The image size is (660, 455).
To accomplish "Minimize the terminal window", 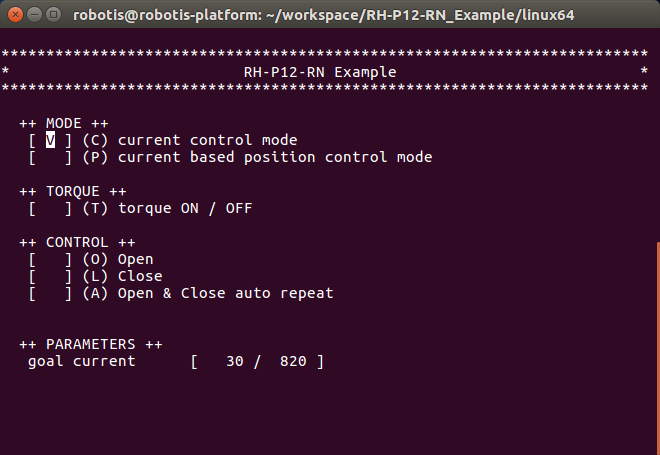I will pyautogui.click(x=33, y=15).
